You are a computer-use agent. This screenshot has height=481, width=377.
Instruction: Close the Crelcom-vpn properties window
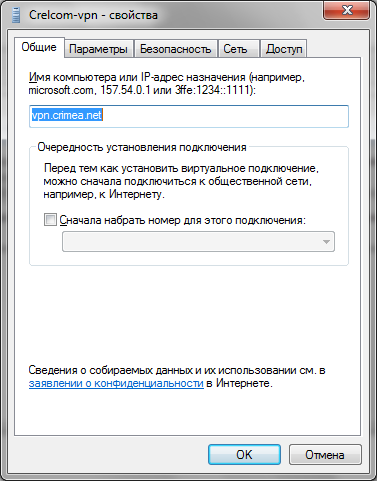[x=347, y=11]
